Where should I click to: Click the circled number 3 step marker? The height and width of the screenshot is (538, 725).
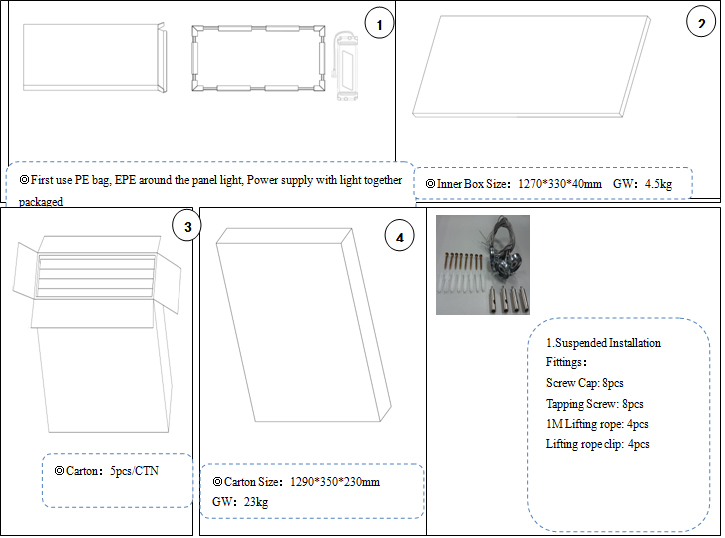(186, 227)
